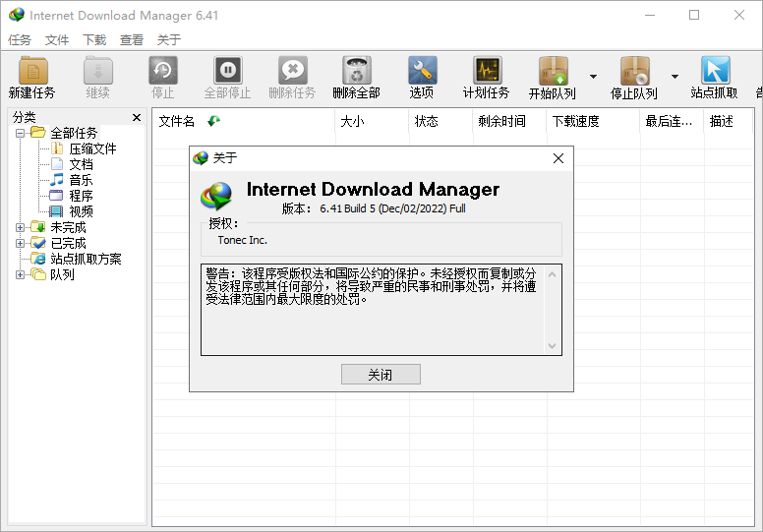Click the warning text scrollbar down arrow
The image size is (763, 532).
pos(553,345)
